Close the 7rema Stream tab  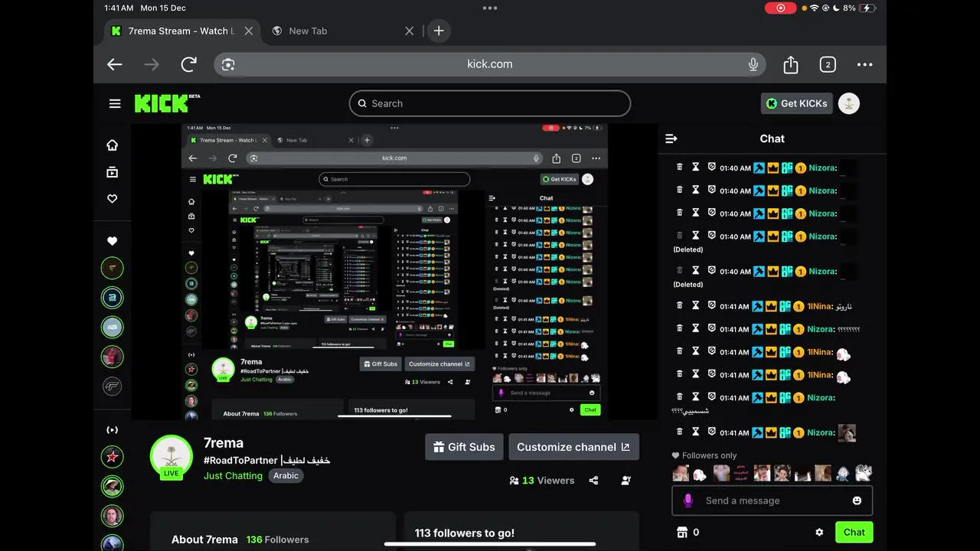tap(249, 31)
